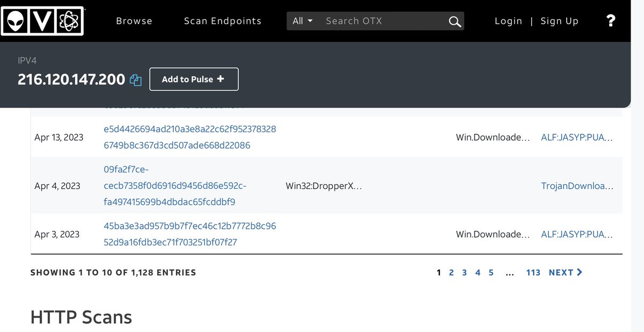Click the AlienVault OTX logo
The image size is (644, 332).
click(x=42, y=21)
